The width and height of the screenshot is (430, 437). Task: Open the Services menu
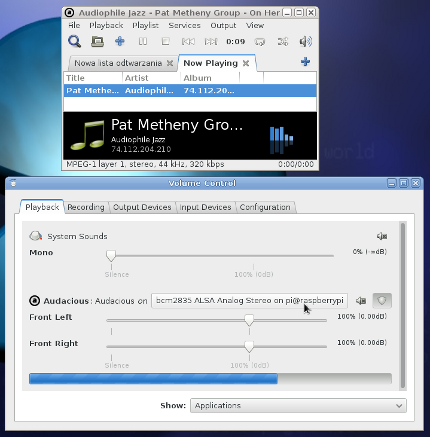[x=184, y=25]
